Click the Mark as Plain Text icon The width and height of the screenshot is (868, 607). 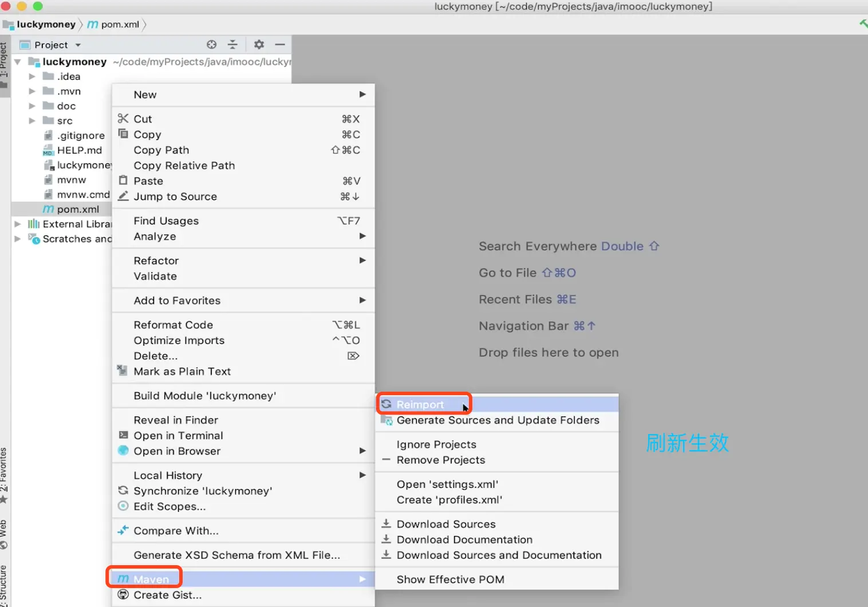point(122,370)
